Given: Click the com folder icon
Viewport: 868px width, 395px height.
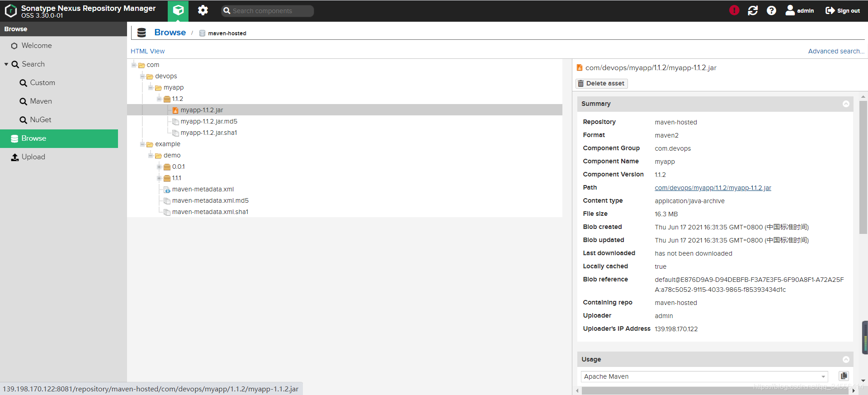Looking at the screenshot, I should click(142, 65).
